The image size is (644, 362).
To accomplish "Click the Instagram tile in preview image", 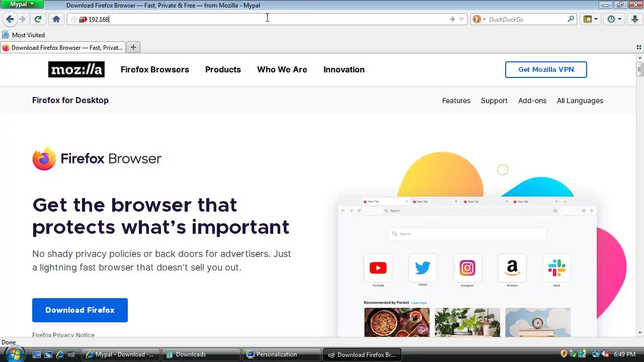I will (467, 268).
